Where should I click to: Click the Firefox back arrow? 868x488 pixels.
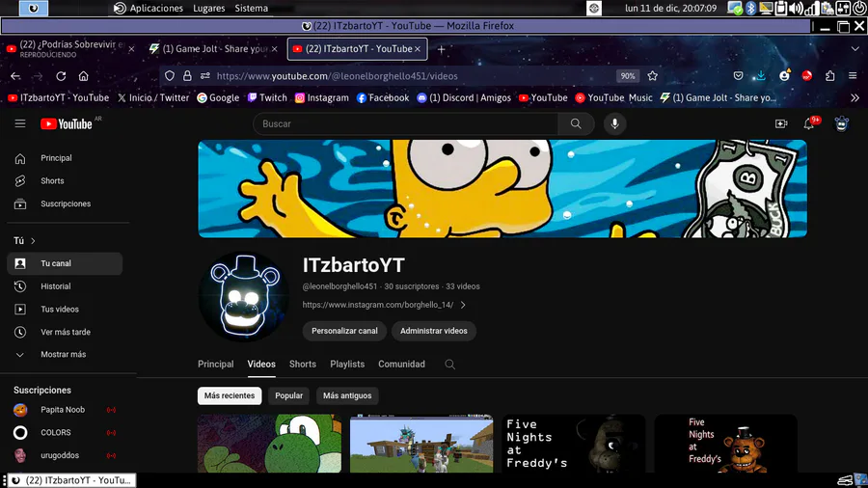coord(15,76)
